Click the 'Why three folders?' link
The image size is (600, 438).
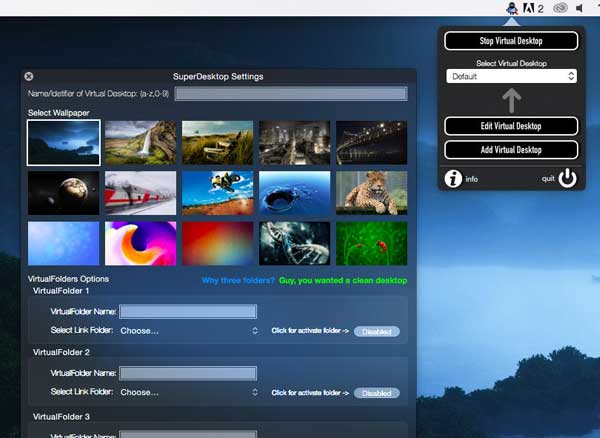(x=238, y=280)
